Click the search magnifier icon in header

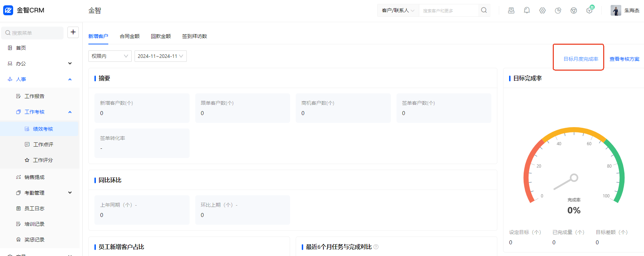484,10
